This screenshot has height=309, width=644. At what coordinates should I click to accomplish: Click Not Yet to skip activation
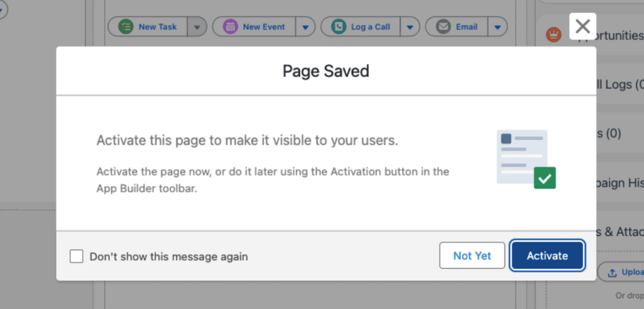pos(472,256)
